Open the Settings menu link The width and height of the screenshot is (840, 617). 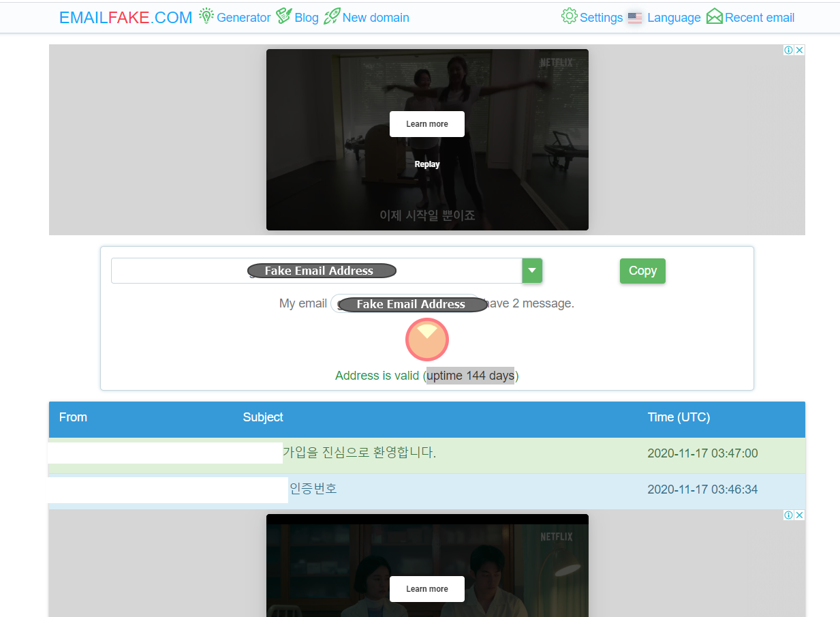coord(601,18)
